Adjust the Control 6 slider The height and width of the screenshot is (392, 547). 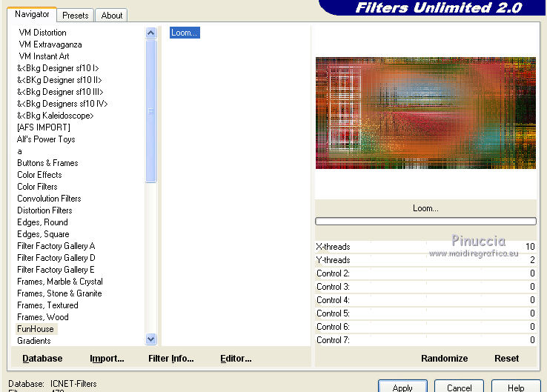pos(425,327)
